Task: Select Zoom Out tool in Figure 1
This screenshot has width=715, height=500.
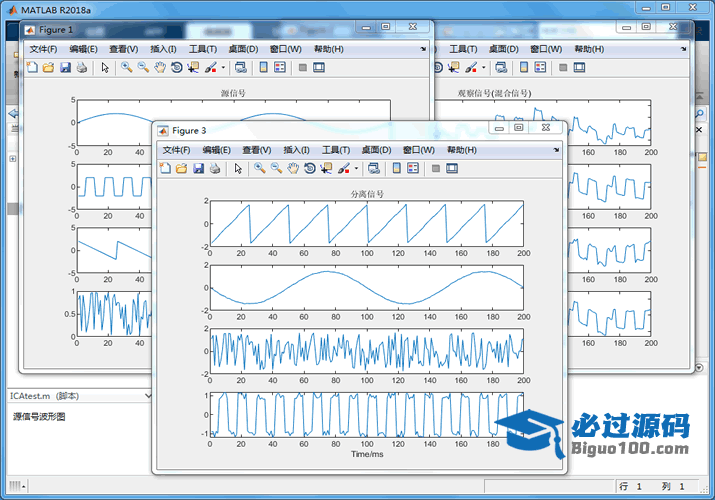Action: pyautogui.click(x=143, y=67)
